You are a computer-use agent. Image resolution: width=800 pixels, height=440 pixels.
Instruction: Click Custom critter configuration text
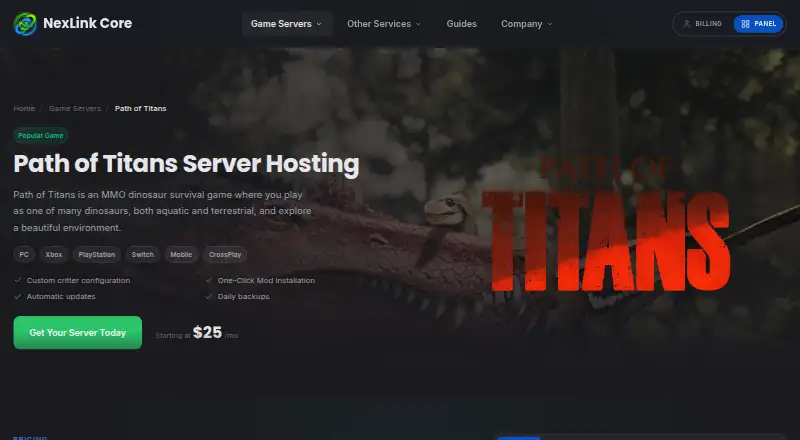pos(78,281)
